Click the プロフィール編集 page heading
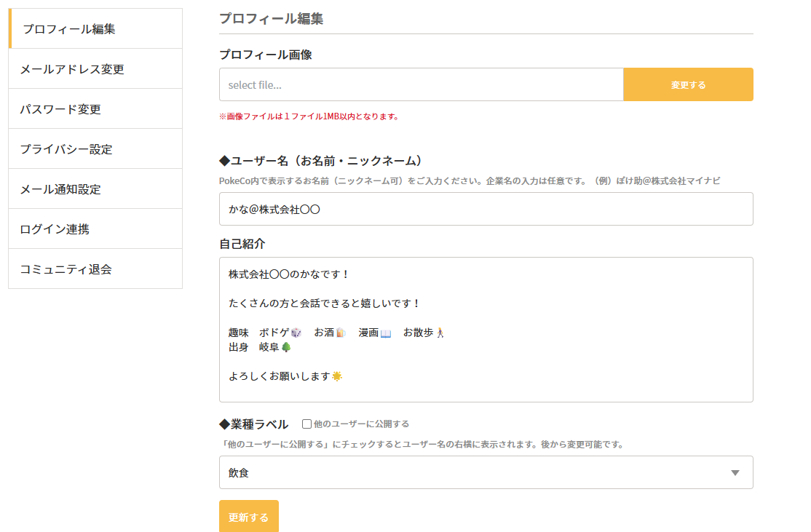This screenshot has height=532, width=811. click(272, 19)
